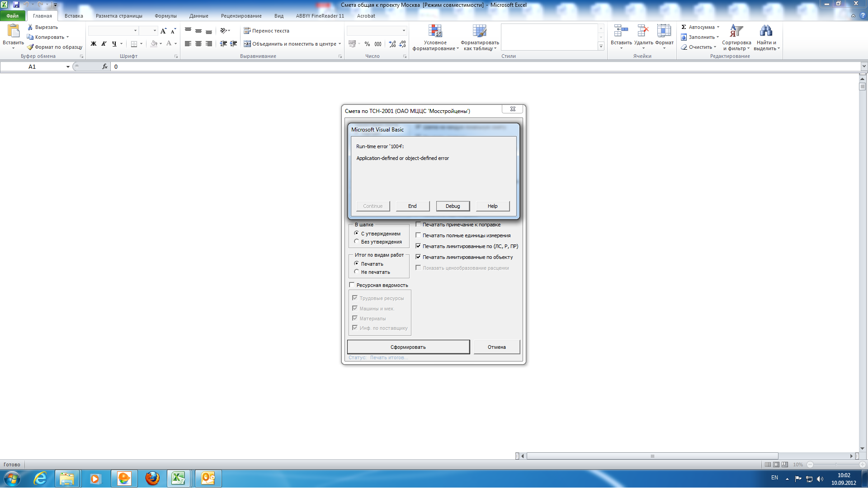This screenshot has width=868, height=488.
Task: Open Conditional Formatting (Условное форматирование)
Action: pyautogui.click(x=435, y=38)
